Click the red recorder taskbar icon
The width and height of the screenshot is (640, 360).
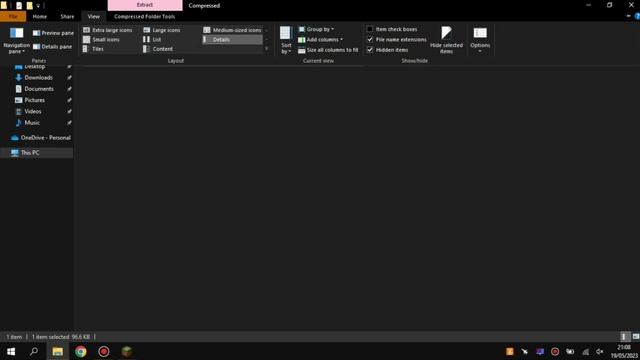click(104, 351)
